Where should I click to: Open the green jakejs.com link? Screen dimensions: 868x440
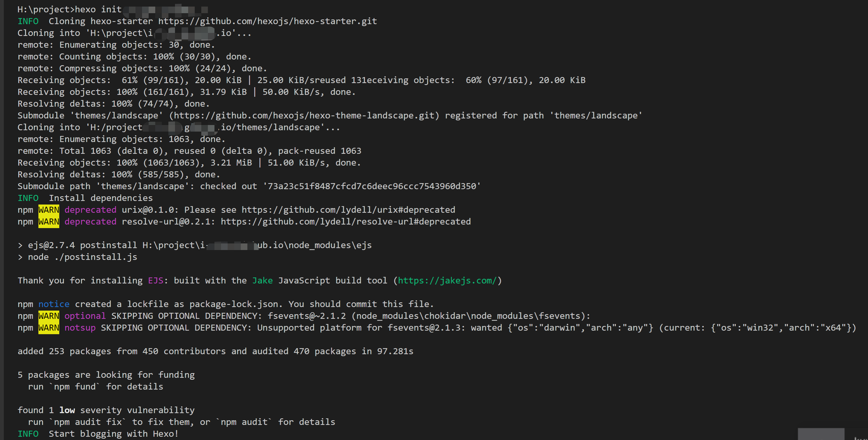(448, 281)
